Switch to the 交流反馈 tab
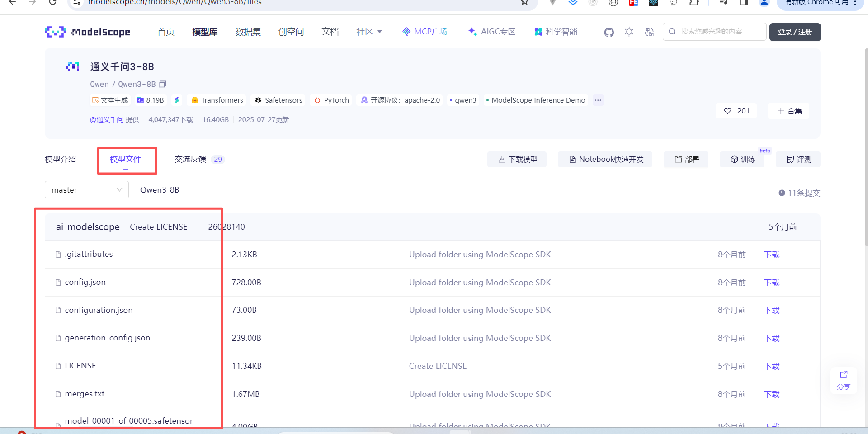868x434 pixels. [x=199, y=159]
